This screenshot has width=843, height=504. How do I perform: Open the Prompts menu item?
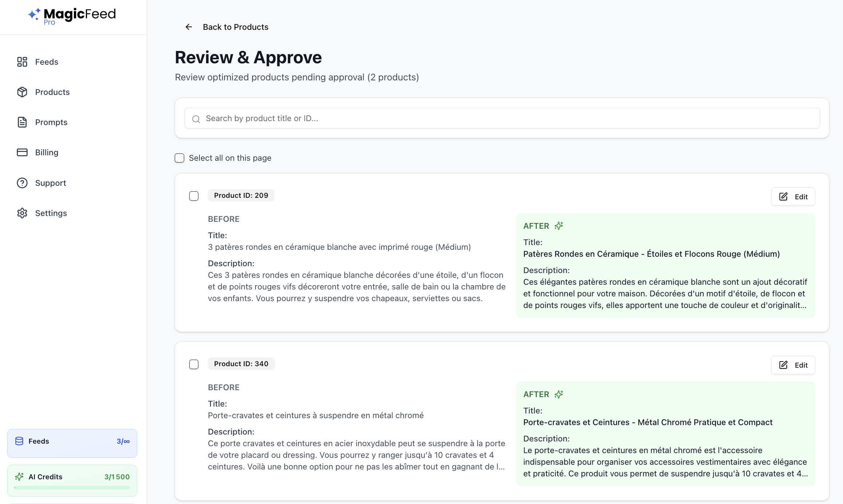[51, 122]
